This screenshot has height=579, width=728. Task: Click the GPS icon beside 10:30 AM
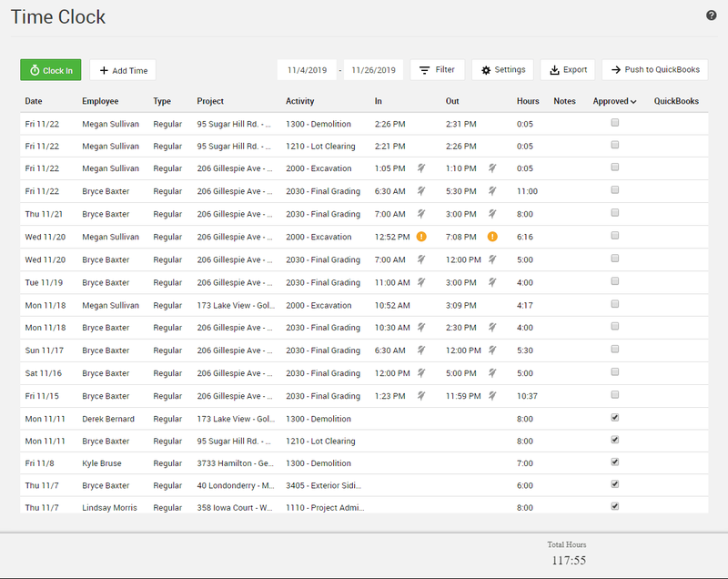click(x=421, y=328)
